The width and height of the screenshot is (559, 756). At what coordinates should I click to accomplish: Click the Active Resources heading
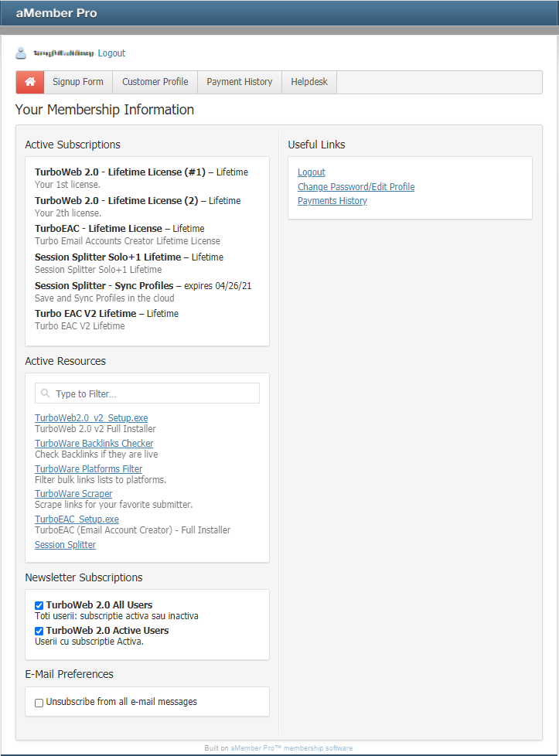click(x=66, y=361)
